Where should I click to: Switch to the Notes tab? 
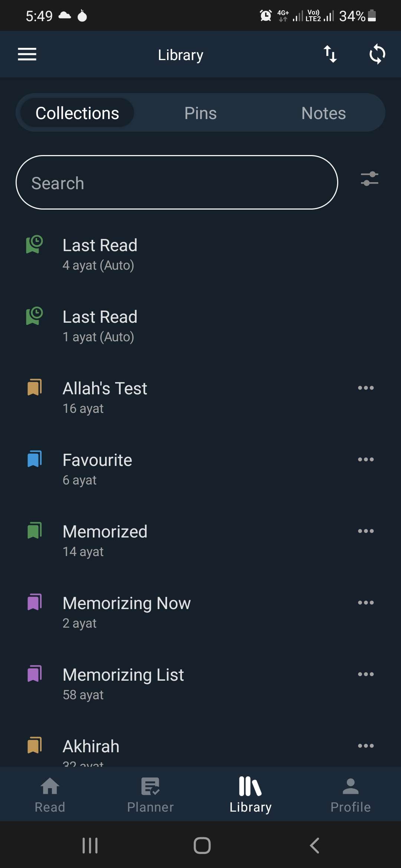(323, 113)
